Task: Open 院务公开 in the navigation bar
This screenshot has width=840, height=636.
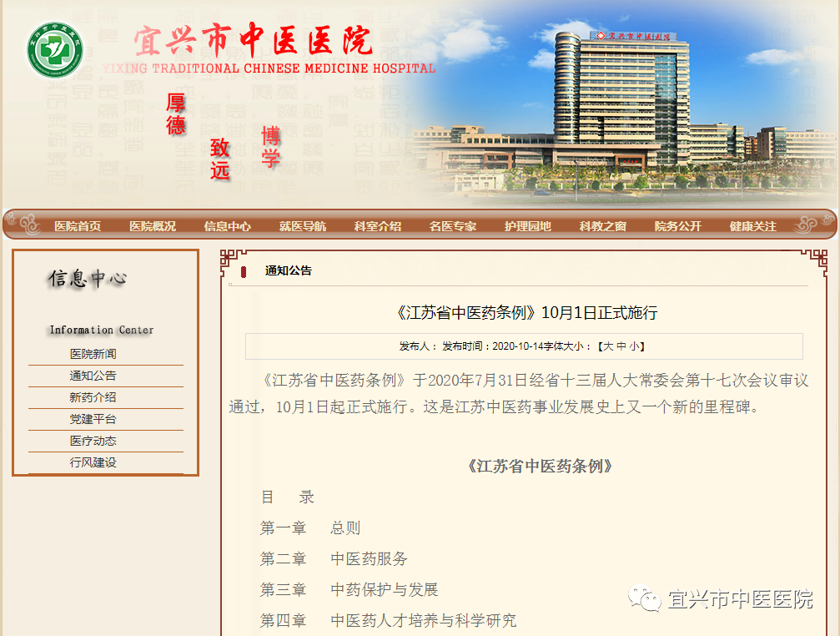Action: coord(677,226)
